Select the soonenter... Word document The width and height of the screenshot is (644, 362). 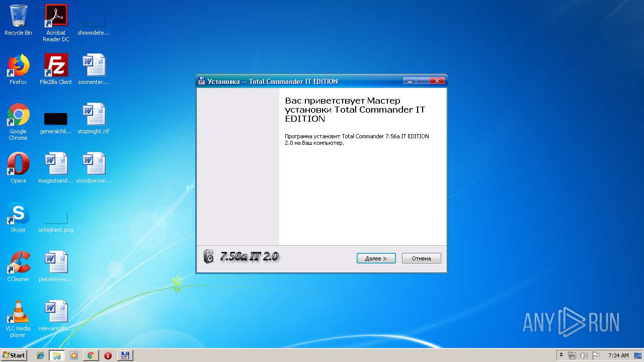[94, 69]
